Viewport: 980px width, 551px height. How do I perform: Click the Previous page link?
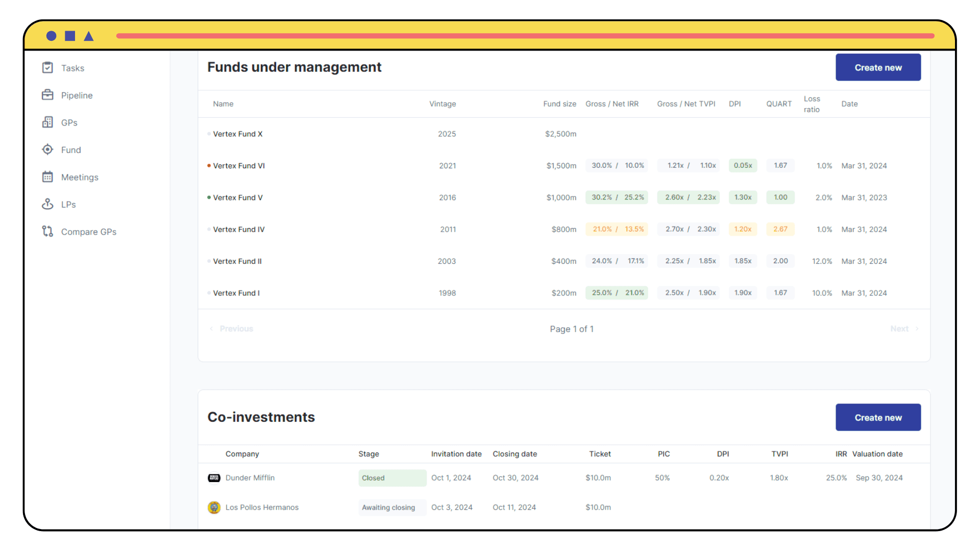(x=231, y=329)
